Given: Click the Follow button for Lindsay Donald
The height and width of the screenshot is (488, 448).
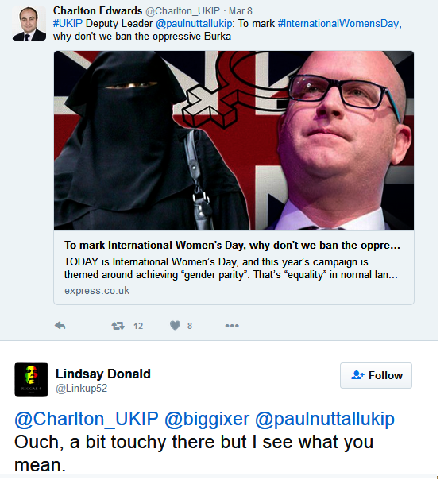Looking at the screenshot, I should (376, 375).
